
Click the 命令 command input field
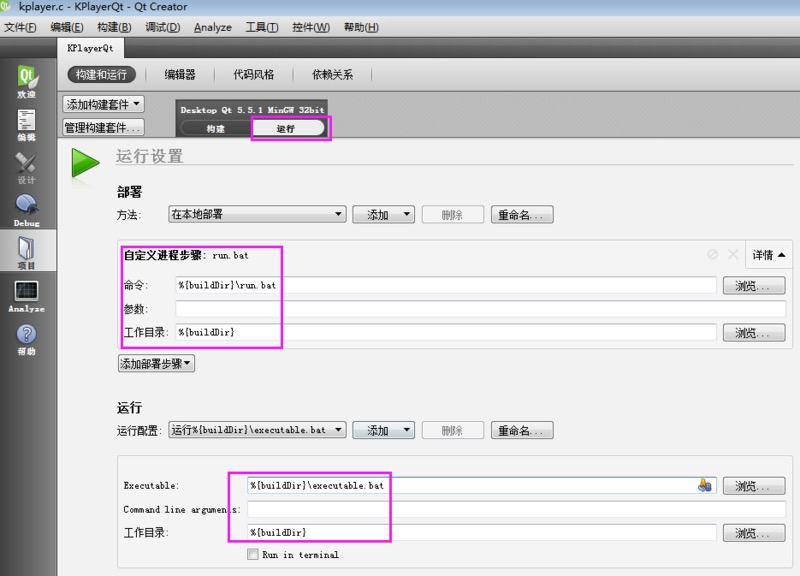pyautogui.click(x=446, y=285)
